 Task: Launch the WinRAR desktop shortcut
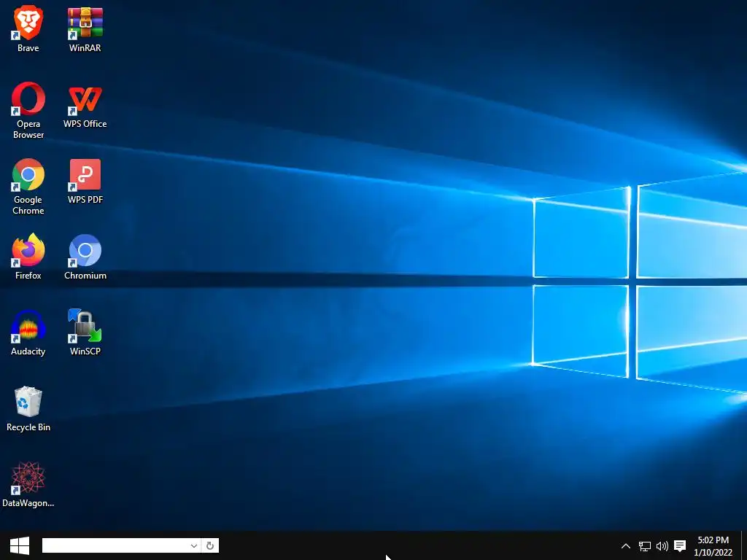click(x=85, y=28)
